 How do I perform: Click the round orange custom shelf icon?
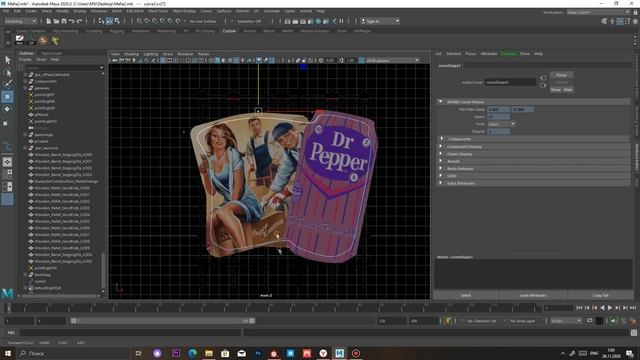point(43,40)
